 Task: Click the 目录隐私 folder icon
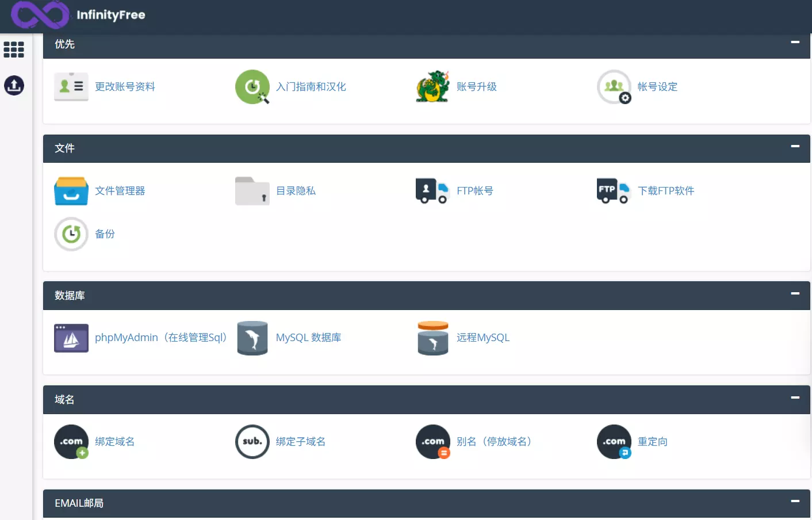click(x=252, y=190)
